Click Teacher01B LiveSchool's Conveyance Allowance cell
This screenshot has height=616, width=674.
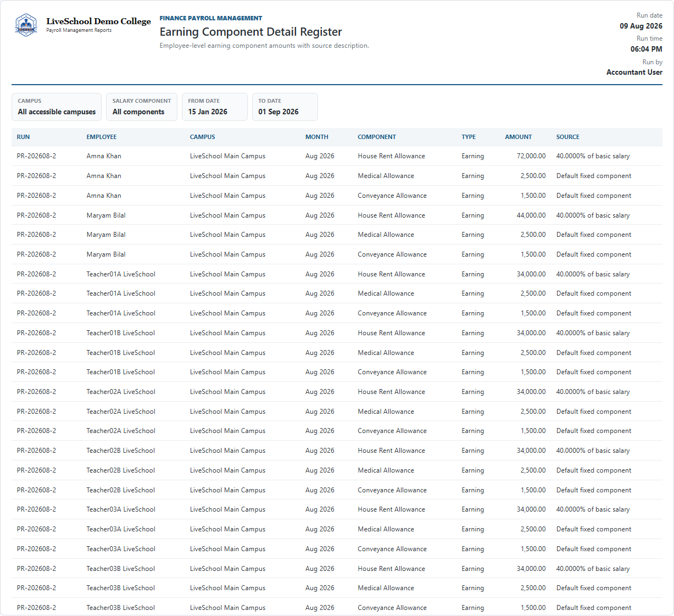tap(392, 372)
